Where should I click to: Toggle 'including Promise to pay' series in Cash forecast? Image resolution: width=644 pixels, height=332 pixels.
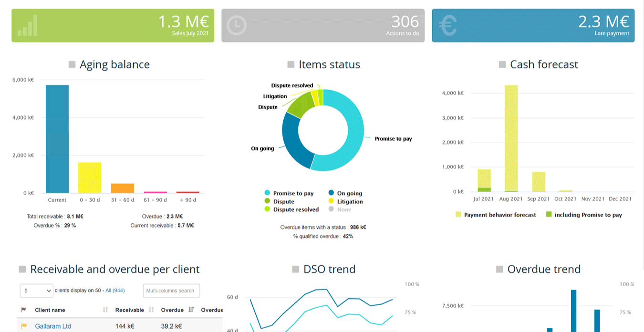coord(583,215)
